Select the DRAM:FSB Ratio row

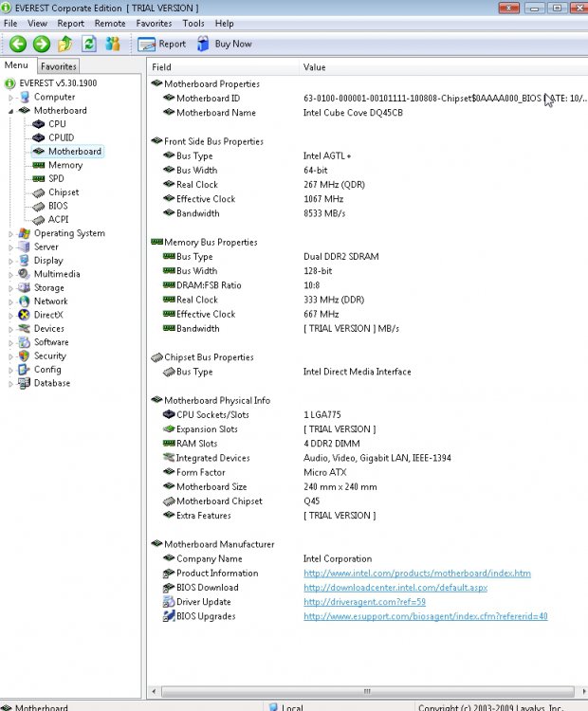(x=368, y=285)
